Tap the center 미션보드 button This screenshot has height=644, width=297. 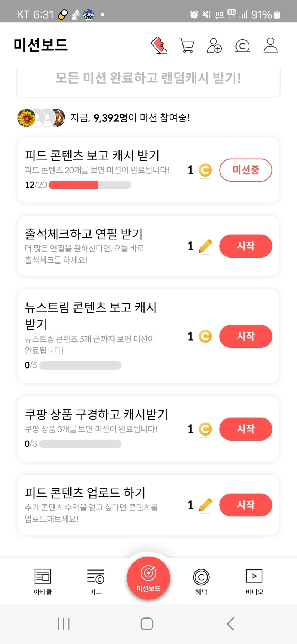coord(148,577)
